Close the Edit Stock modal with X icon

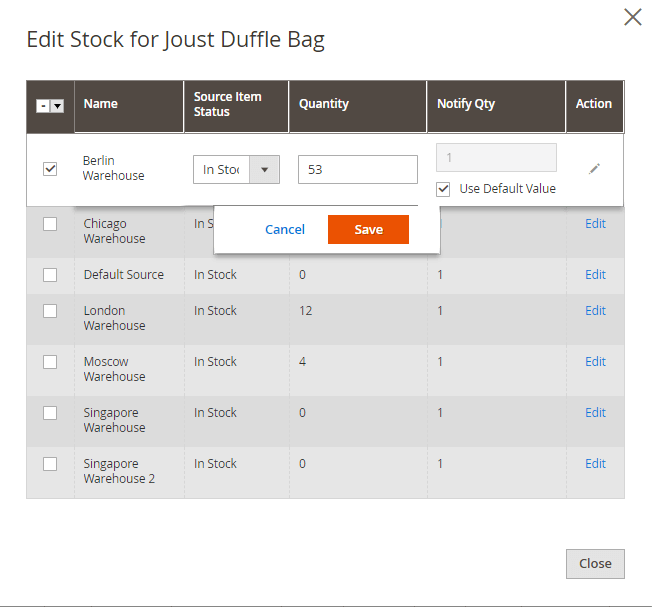pyautogui.click(x=632, y=17)
